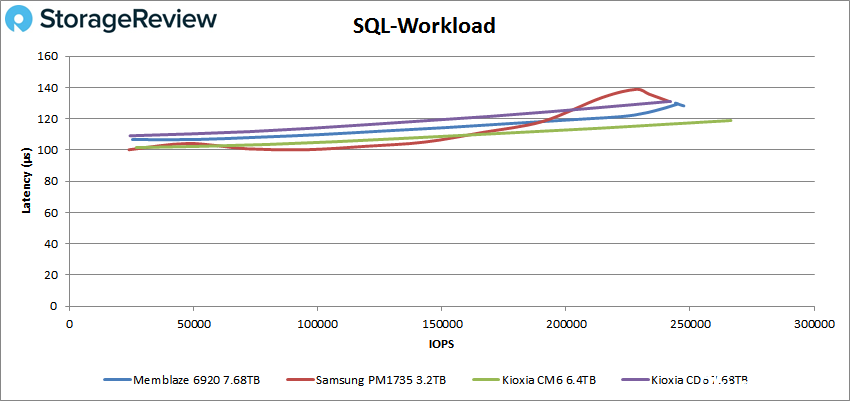The width and height of the screenshot is (850, 401).
Task: Click the purple Kioxia CD legend swatch
Action: pos(636,380)
